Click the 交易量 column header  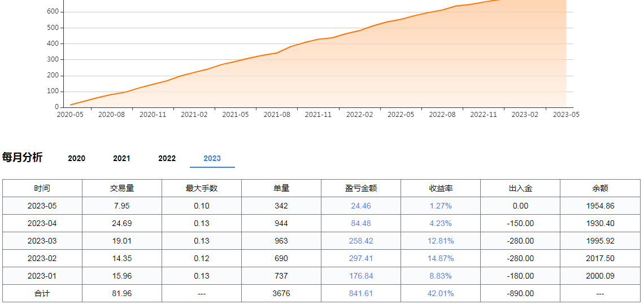click(x=122, y=189)
